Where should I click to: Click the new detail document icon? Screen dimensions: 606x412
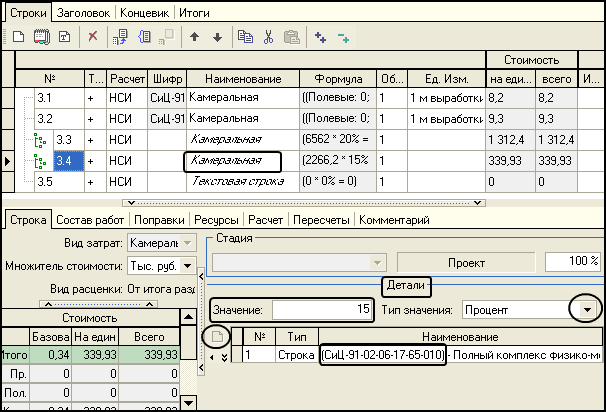(216, 337)
